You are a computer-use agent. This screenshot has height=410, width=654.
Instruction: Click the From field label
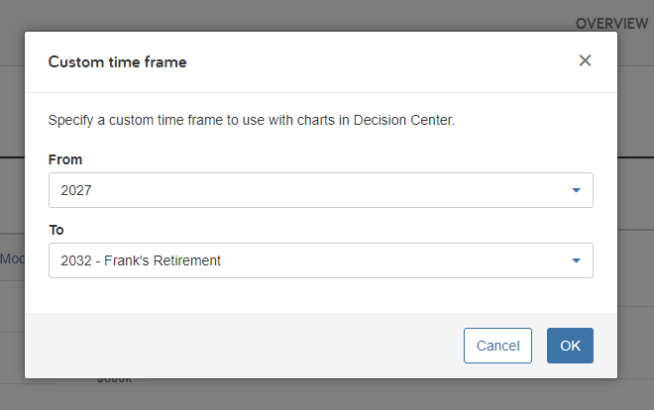pyautogui.click(x=65, y=159)
